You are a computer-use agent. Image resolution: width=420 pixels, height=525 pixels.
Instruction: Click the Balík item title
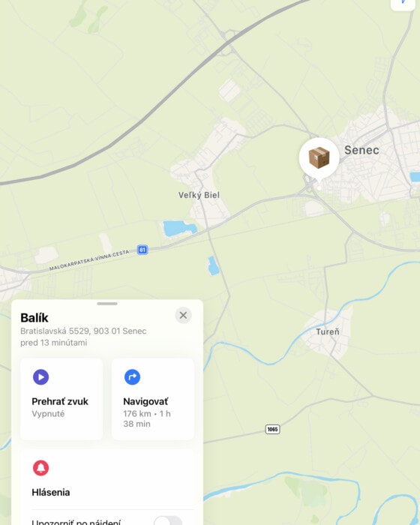pyautogui.click(x=34, y=317)
